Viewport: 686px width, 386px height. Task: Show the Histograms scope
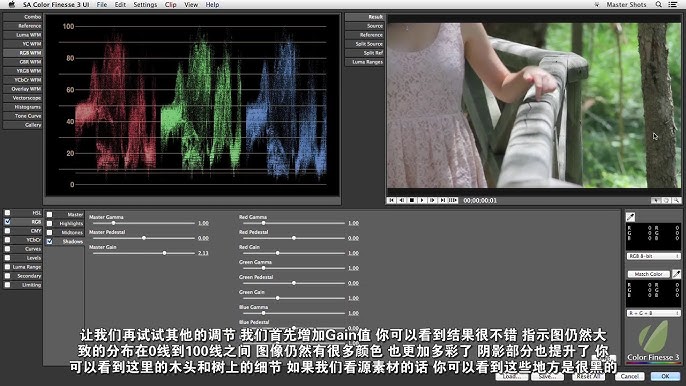pyautogui.click(x=22, y=107)
